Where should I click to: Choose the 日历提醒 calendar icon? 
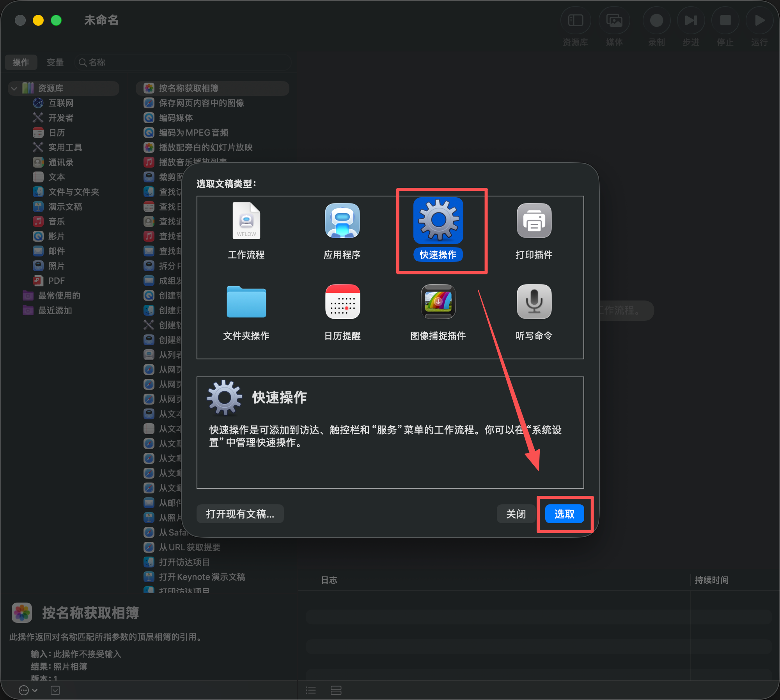click(x=342, y=302)
